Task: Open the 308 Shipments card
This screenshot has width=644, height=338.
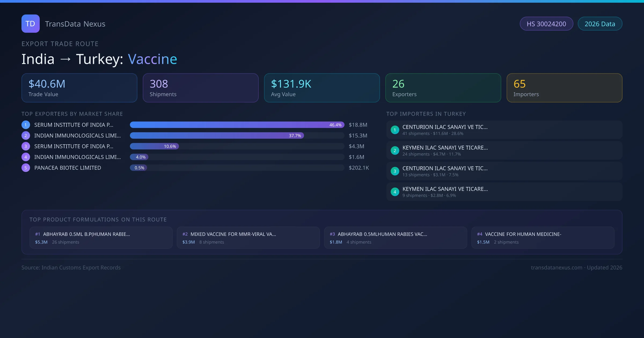Action: 200,88
